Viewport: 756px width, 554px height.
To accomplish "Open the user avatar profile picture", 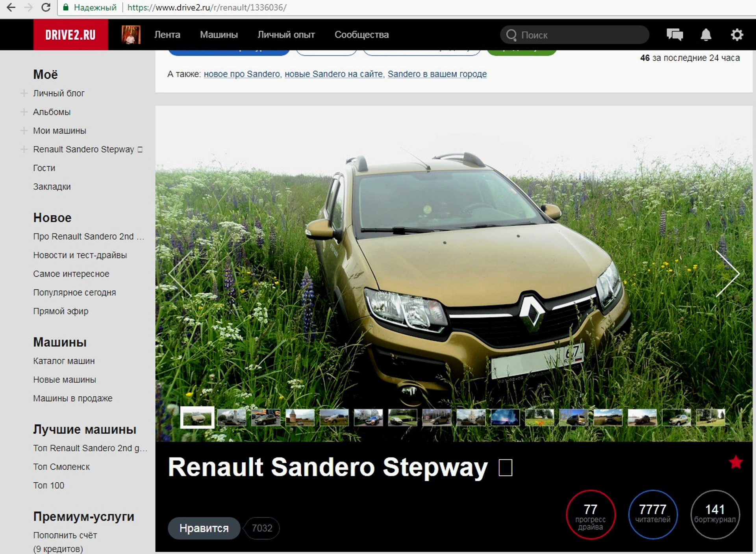I will (x=131, y=35).
